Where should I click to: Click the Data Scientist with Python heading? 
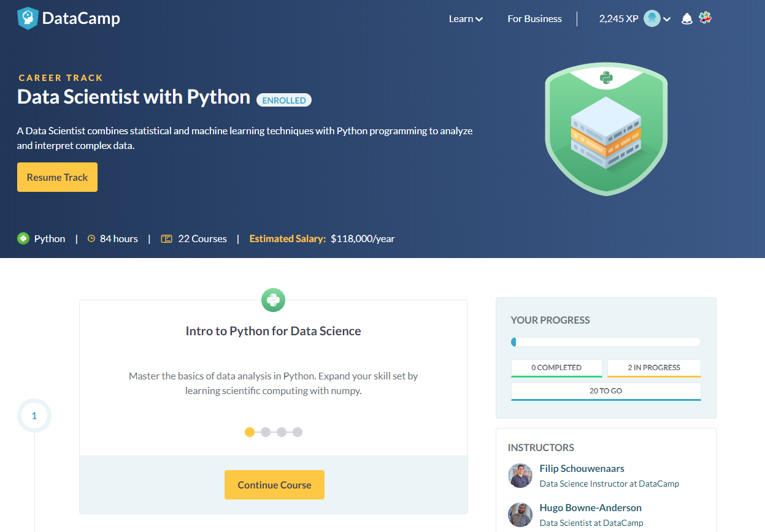click(x=134, y=97)
